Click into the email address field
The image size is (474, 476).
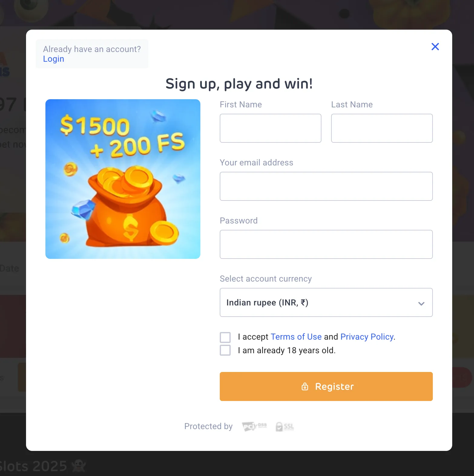(x=326, y=186)
